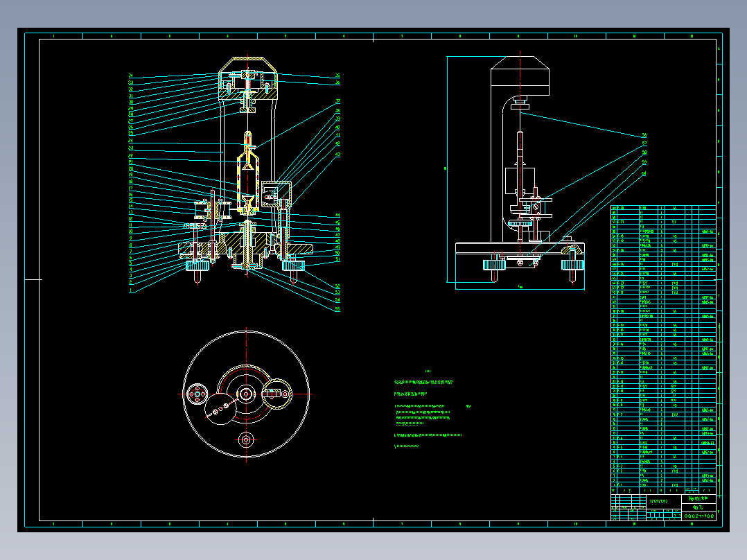Pick side-view callout number 58
The image size is (747, 560).
coord(644,152)
